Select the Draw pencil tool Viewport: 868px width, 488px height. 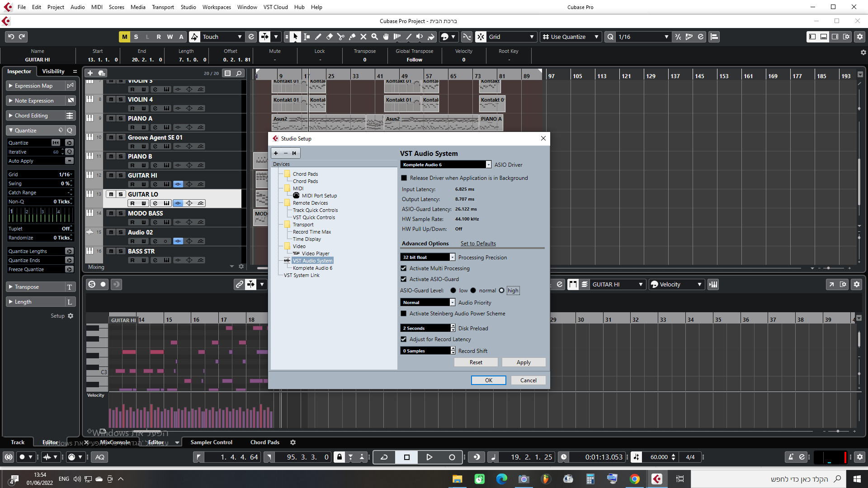(318, 37)
